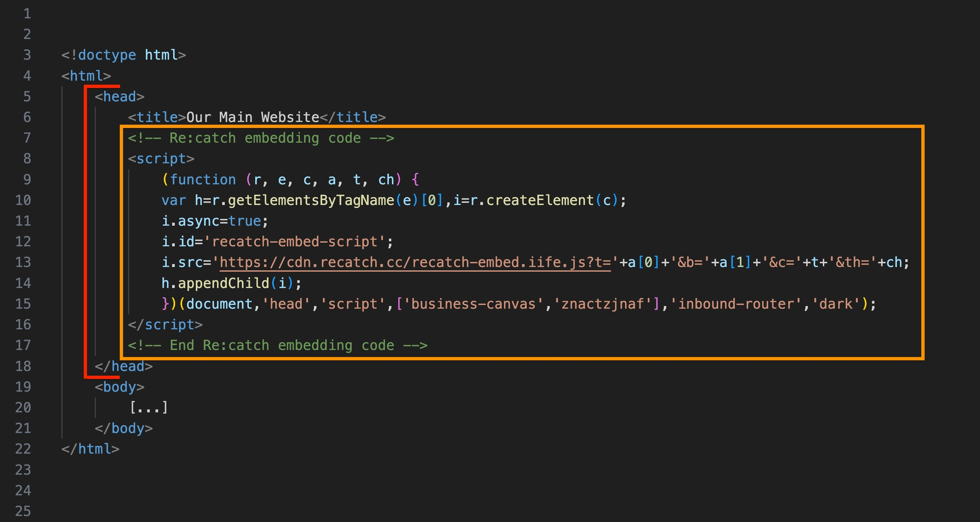Click the closing script tag
980x522 pixels.
coord(165,325)
